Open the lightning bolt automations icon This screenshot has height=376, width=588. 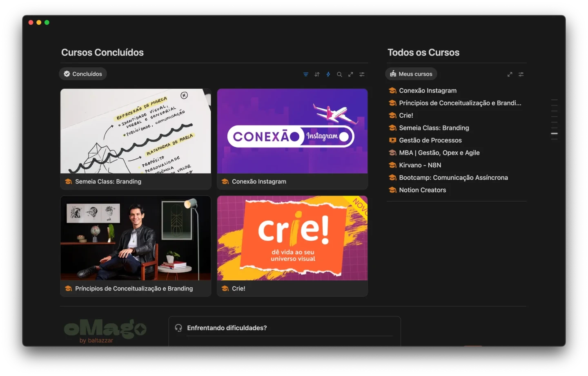(328, 74)
